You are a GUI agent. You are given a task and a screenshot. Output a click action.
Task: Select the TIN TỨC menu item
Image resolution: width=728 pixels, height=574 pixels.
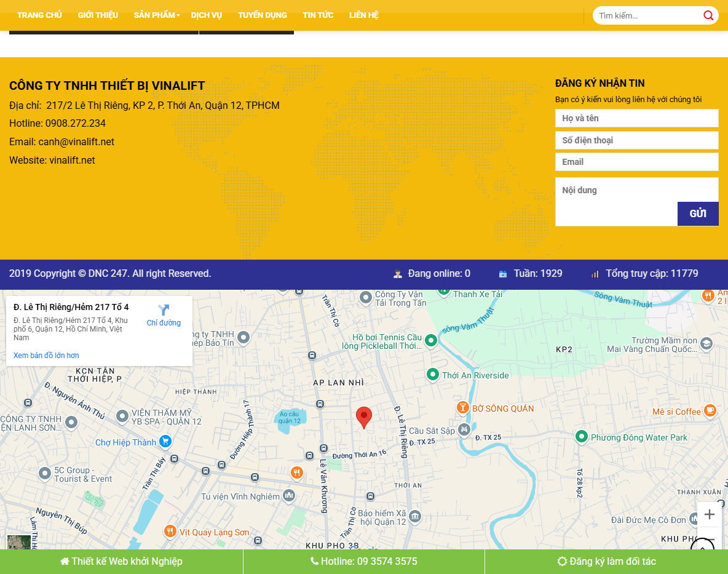pyautogui.click(x=317, y=15)
